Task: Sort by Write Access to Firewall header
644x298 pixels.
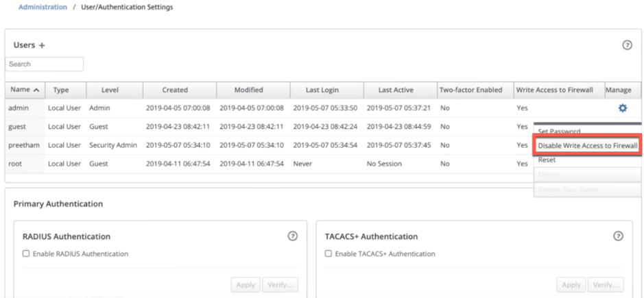Action: (559, 90)
